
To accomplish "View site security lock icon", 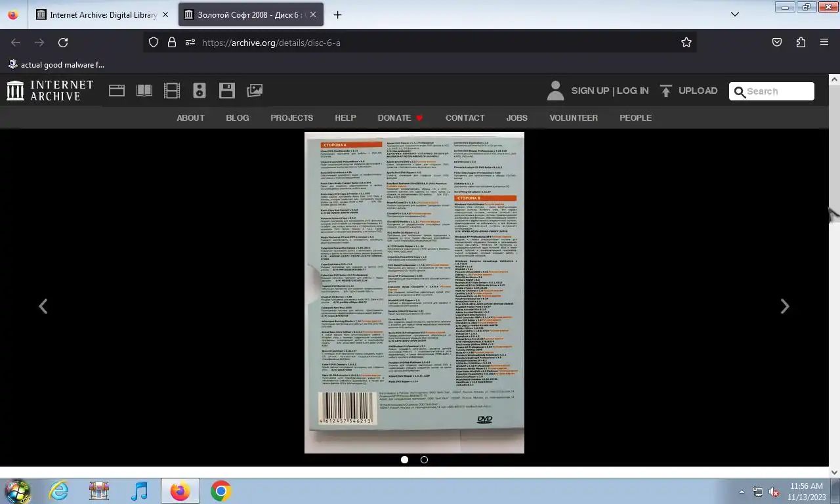I will (x=172, y=42).
